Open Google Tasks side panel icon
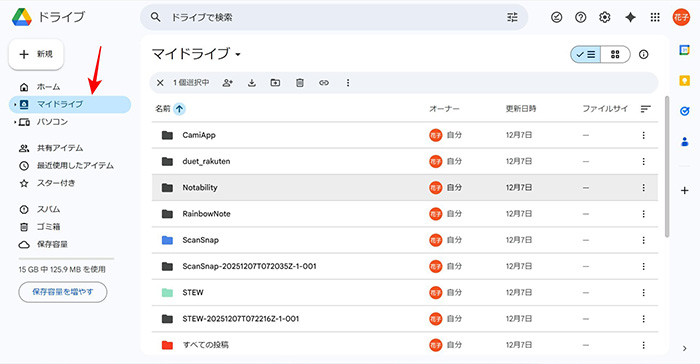 [x=684, y=111]
